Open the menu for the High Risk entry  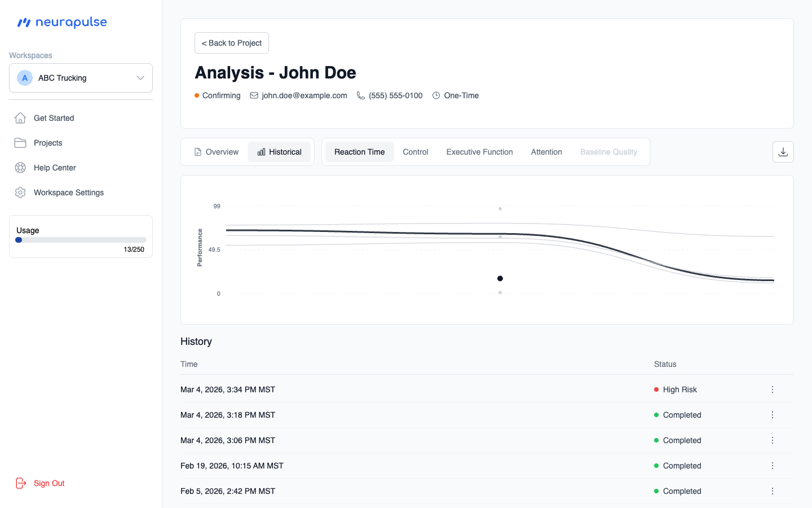[773, 389]
